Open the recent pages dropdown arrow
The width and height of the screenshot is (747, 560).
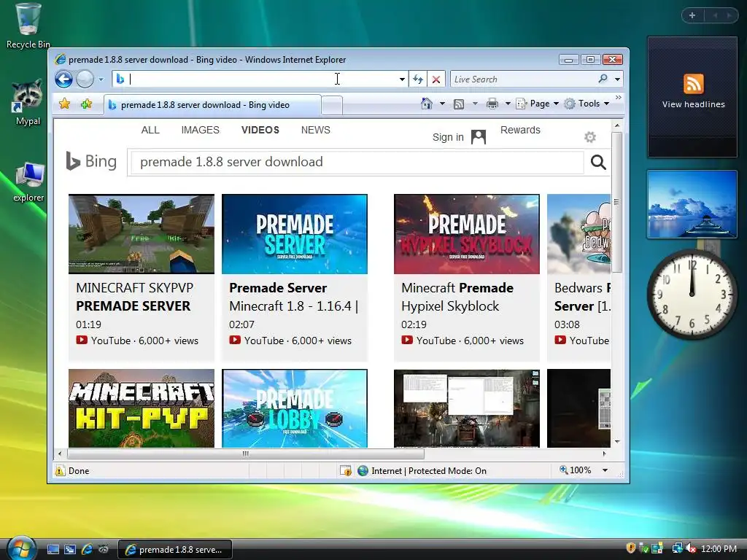[101, 79]
